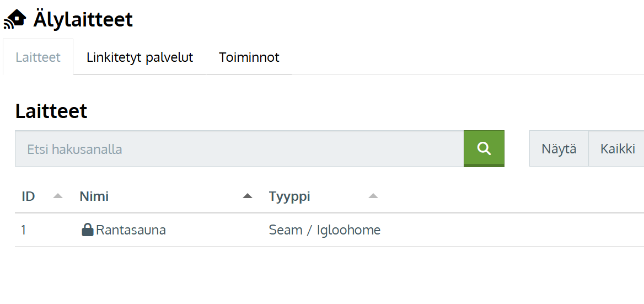Click the Näytä label of the filter
This screenshot has height=304, width=644.
(x=559, y=149)
